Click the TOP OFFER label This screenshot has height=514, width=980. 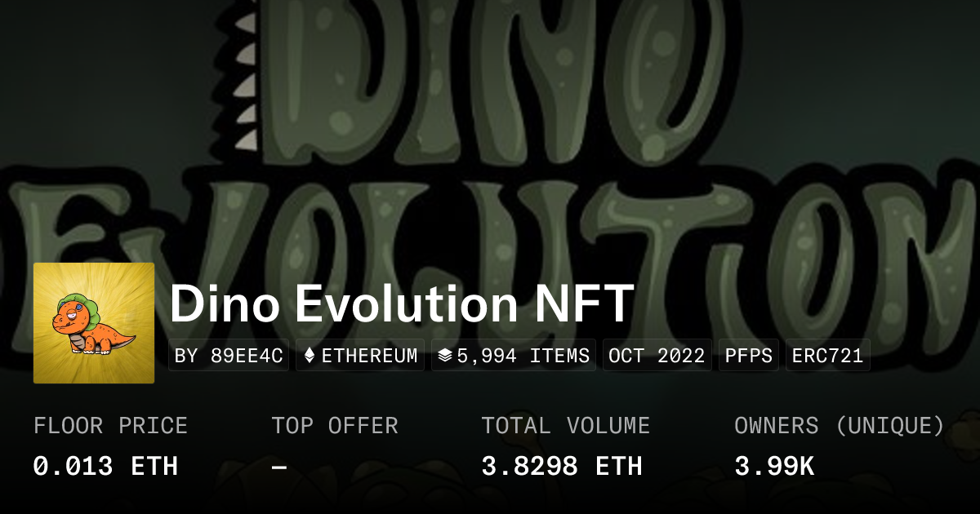click(x=335, y=426)
